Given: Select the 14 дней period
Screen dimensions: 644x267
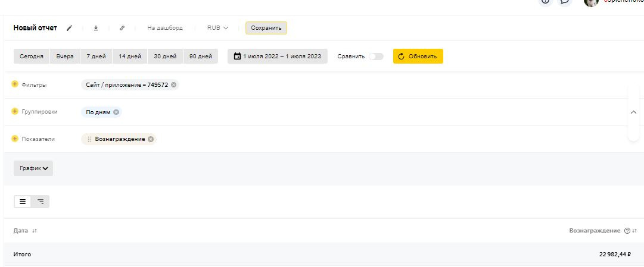Looking at the screenshot, I should click(130, 56).
